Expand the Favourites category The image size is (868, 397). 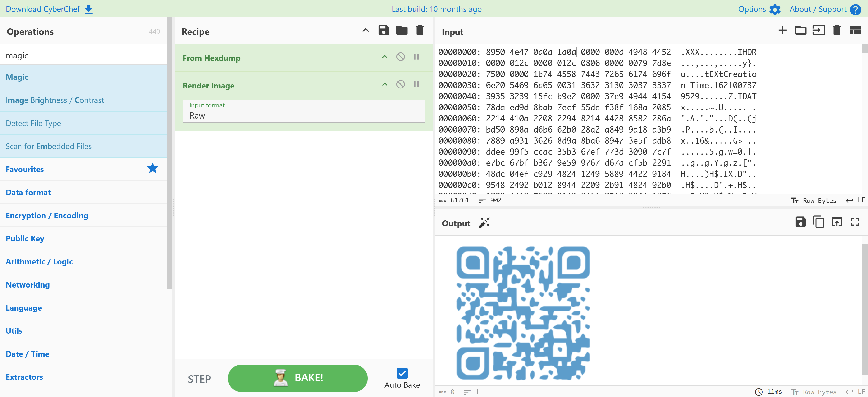(83, 169)
